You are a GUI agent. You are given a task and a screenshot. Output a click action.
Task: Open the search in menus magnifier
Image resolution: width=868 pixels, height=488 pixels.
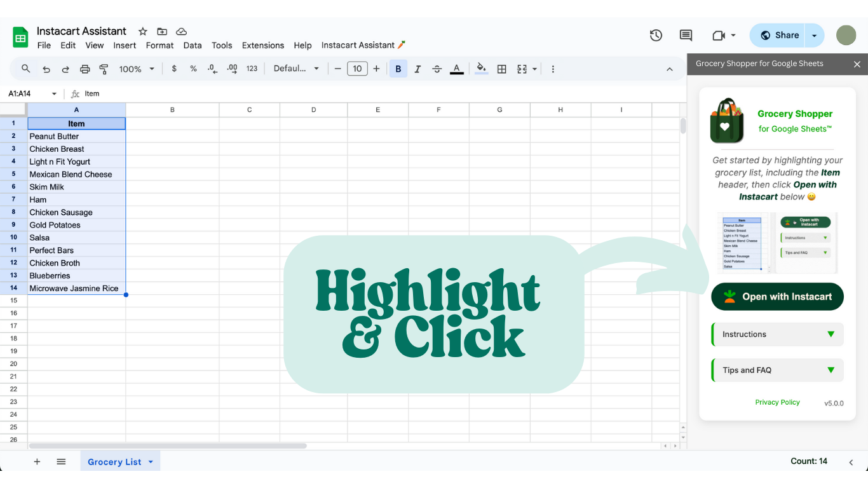point(25,68)
